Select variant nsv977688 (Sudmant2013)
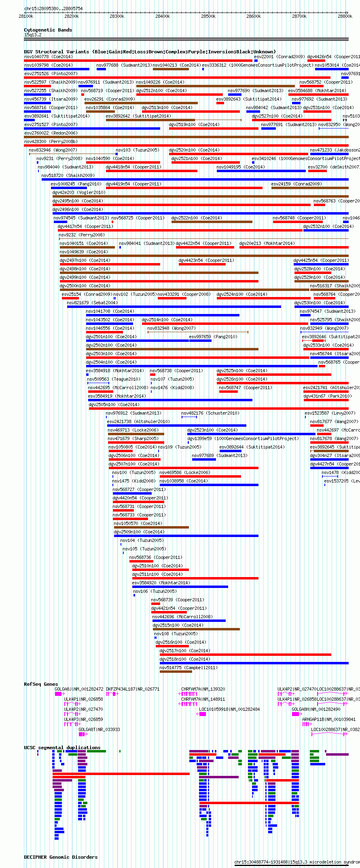 [101, 69]
